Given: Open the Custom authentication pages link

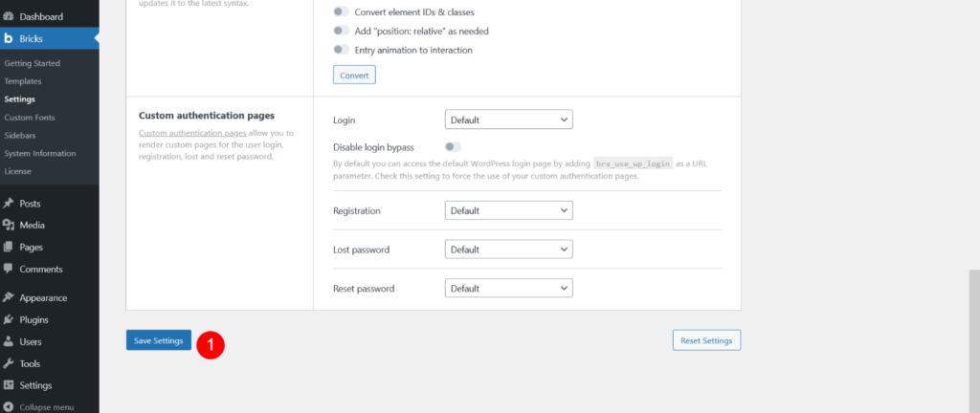Looking at the screenshot, I should click(x=192, y=134).
